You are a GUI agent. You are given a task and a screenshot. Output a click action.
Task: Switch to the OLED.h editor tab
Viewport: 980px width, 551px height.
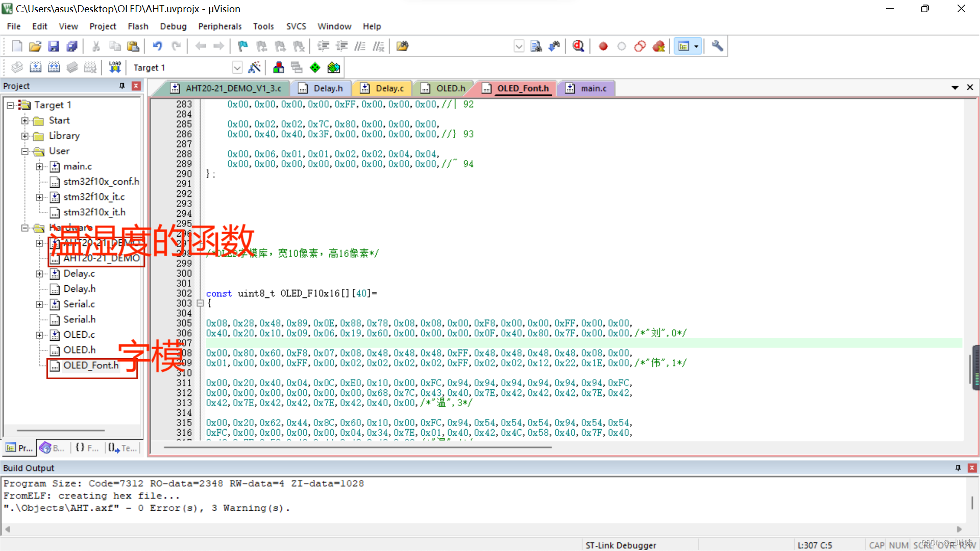click(x=444, y=88)
